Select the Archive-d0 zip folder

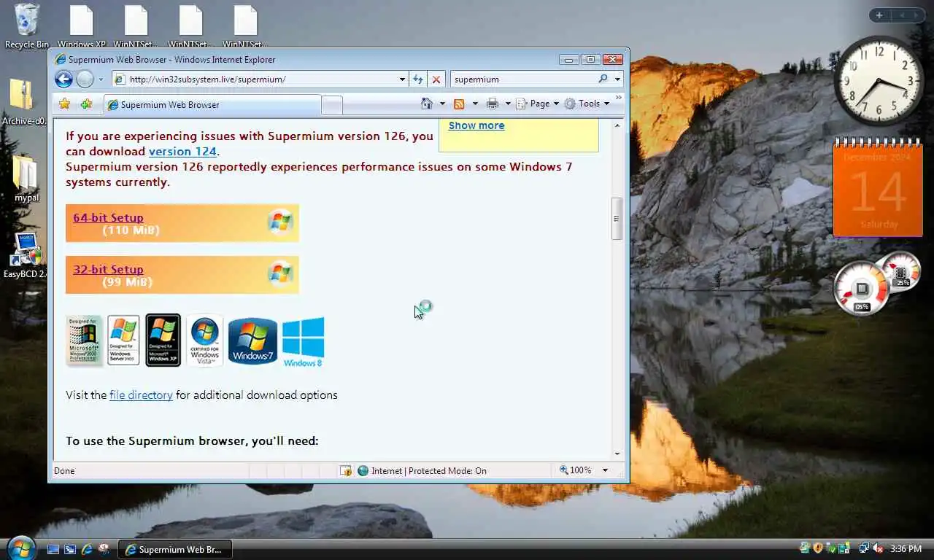click(24, 103)
